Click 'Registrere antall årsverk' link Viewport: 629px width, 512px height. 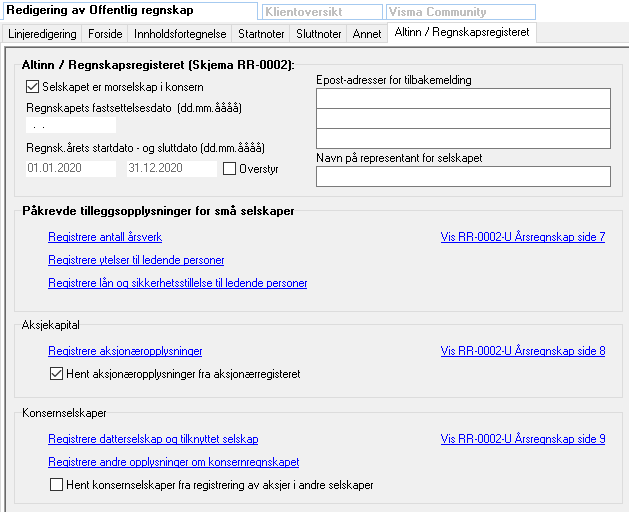pyautogui.click(x=105, y=237)
